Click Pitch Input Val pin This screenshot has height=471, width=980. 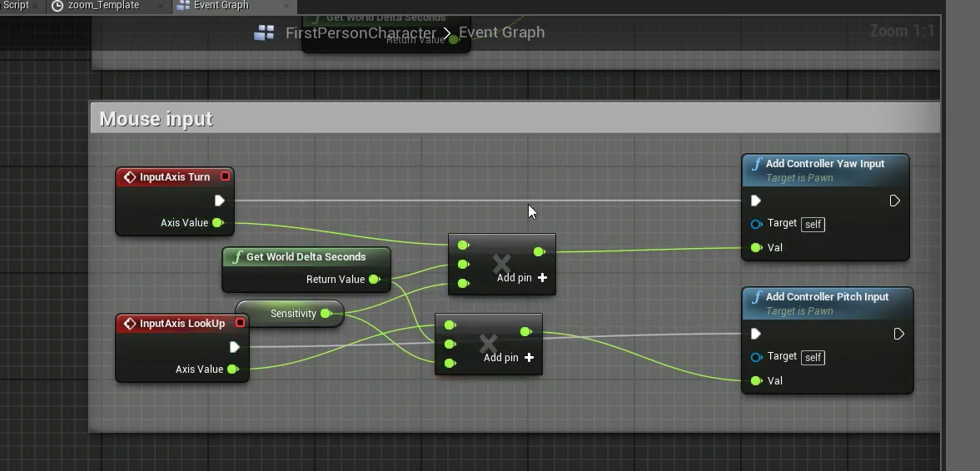click(x=756, y=381)
